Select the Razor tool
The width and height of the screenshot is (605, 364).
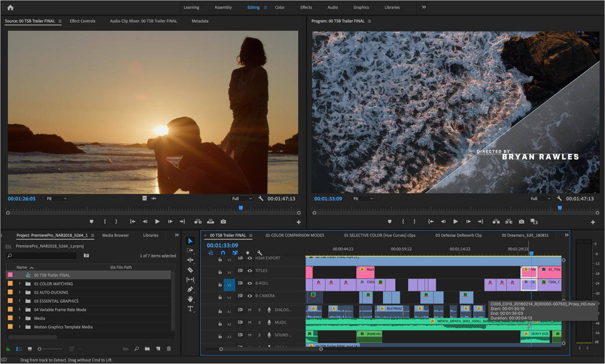(190, 270)
